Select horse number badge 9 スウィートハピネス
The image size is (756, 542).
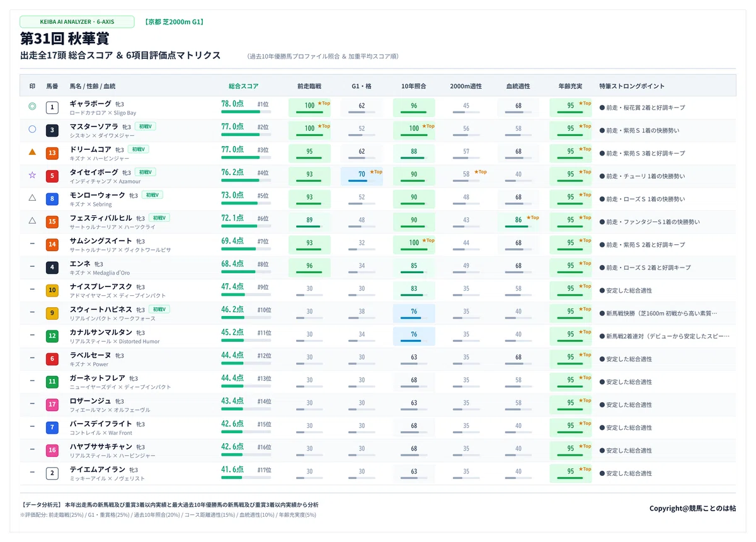[52, 313]
